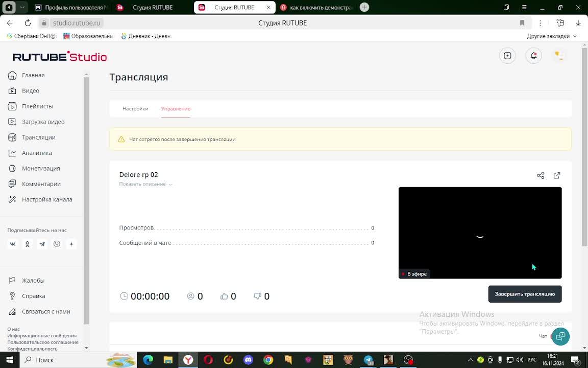Open Дневник bookmark
The height and width of the screenshot is (368, 588).
[x=146, y=36]
